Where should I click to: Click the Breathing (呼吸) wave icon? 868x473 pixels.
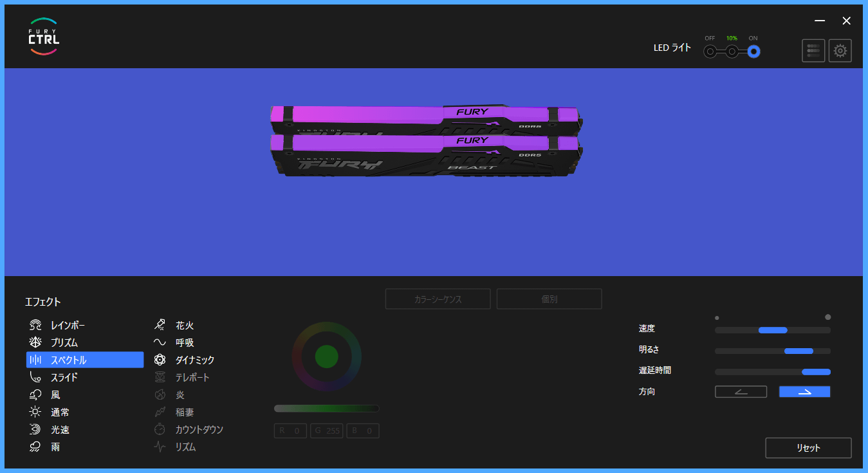[160, 343]
